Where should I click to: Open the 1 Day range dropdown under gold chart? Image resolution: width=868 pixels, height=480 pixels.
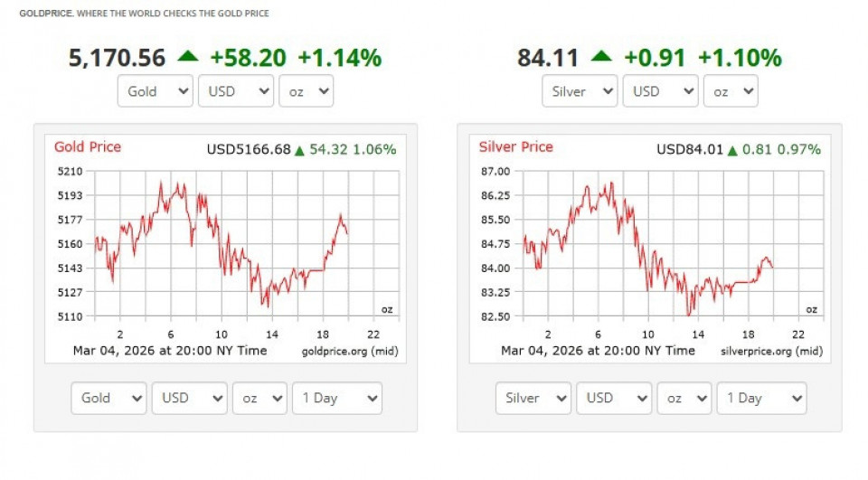click(336, 398)
